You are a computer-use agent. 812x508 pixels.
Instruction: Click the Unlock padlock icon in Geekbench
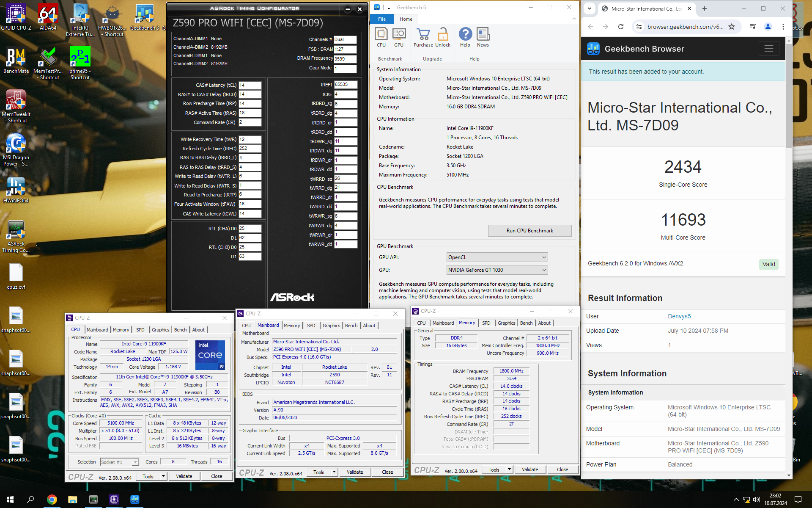tap(443, 37)
